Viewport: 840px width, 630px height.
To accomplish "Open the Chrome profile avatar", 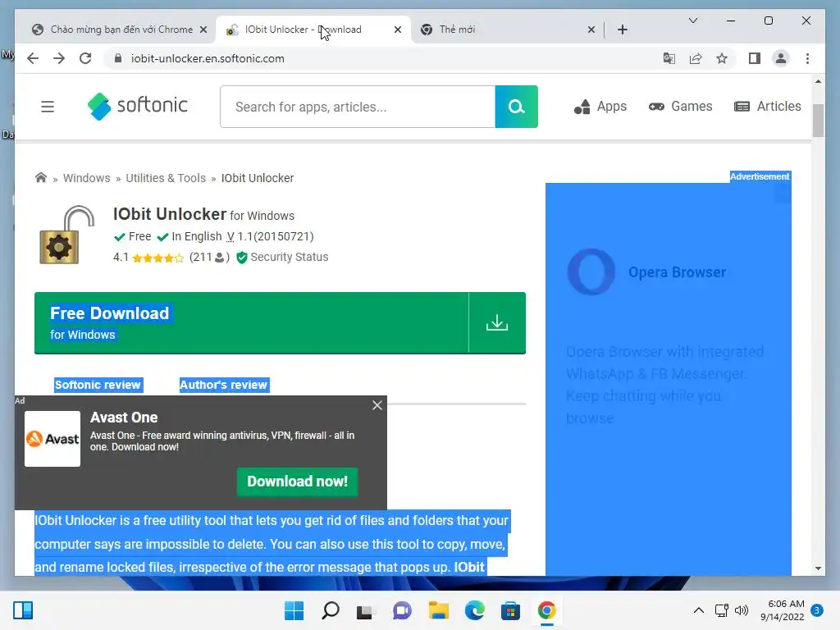I will (781, 58).
